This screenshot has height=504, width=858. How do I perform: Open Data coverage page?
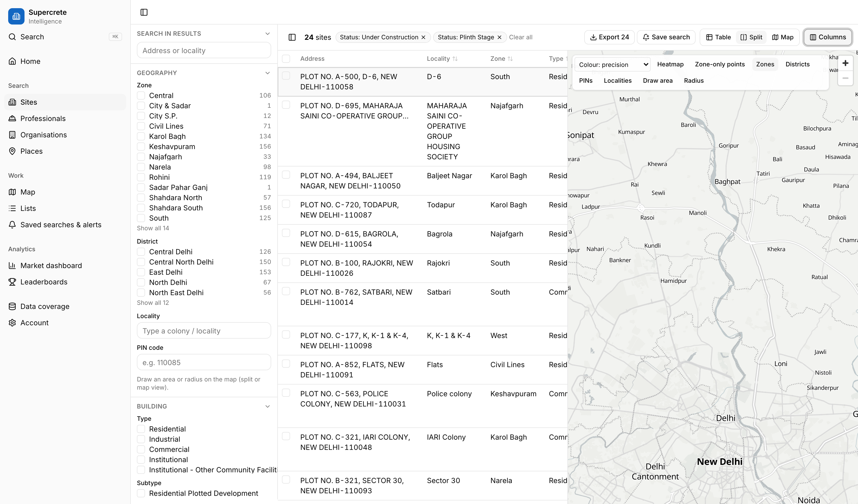coord(65,306)
